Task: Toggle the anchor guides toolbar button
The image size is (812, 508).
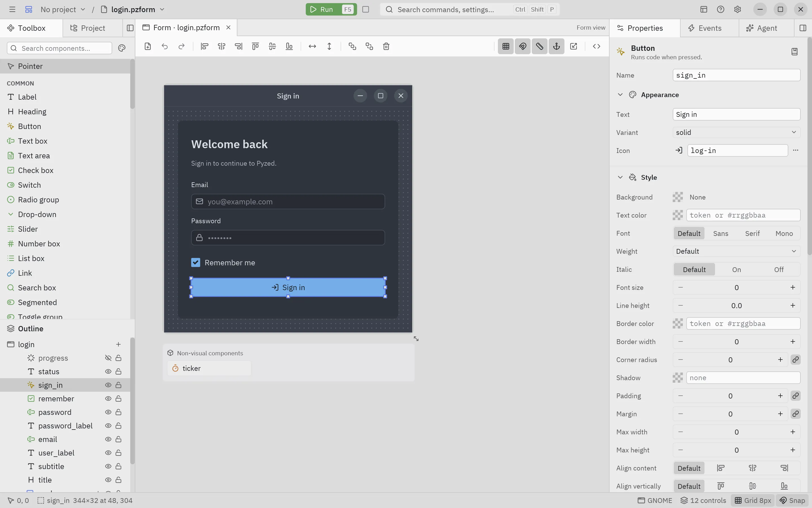Action: (556, 46)
